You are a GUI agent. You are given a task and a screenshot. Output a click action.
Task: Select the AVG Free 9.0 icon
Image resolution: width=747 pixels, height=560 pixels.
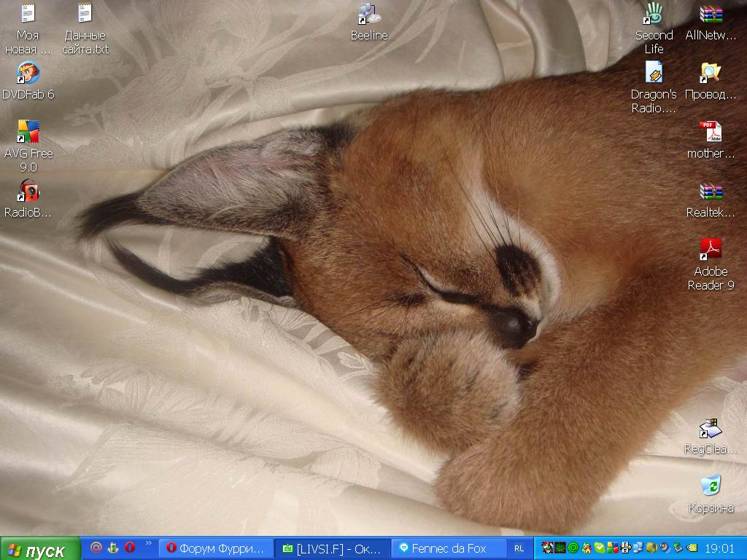(x=28, y=133)
